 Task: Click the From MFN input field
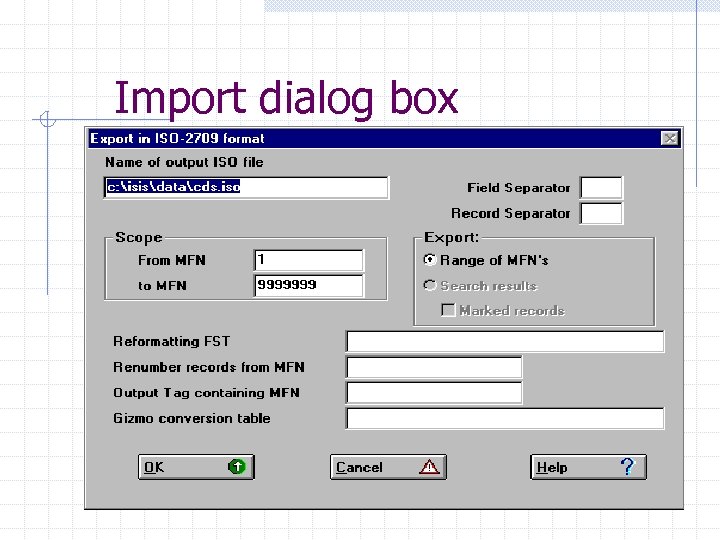[309, 260]
